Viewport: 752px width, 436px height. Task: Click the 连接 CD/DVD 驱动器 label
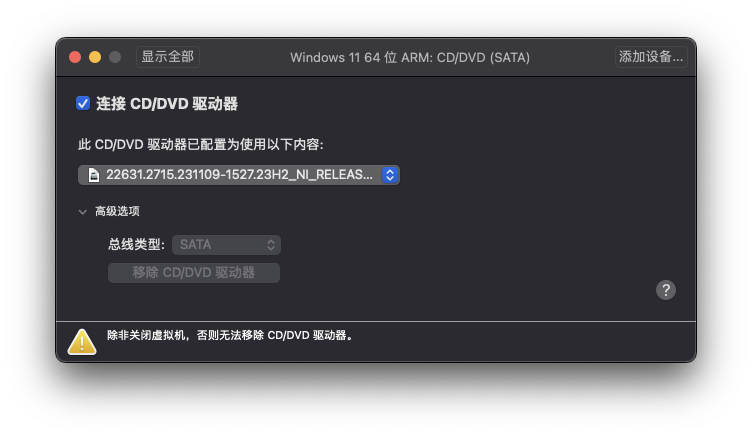(167, 104)
